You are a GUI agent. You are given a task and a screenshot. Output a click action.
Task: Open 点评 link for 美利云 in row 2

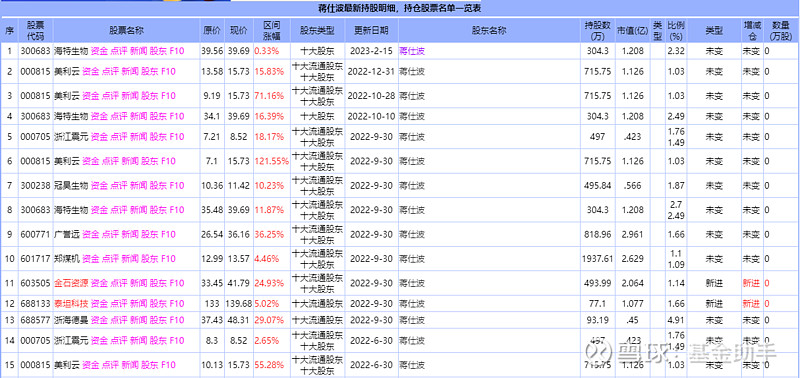click(110, 71)
